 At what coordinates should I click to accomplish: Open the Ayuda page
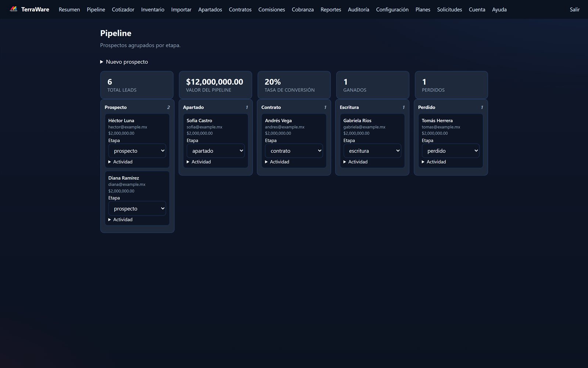click(x=499, y=10)
